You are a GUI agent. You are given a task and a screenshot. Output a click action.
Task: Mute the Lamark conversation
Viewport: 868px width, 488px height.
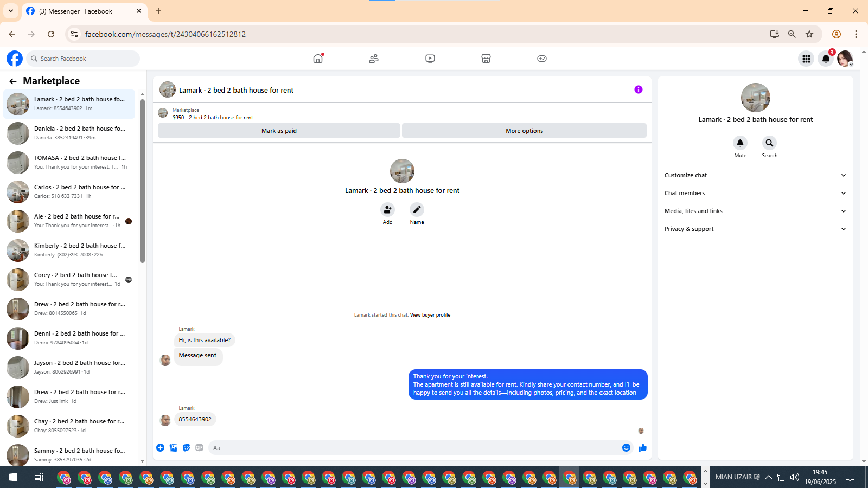point(740,143)
